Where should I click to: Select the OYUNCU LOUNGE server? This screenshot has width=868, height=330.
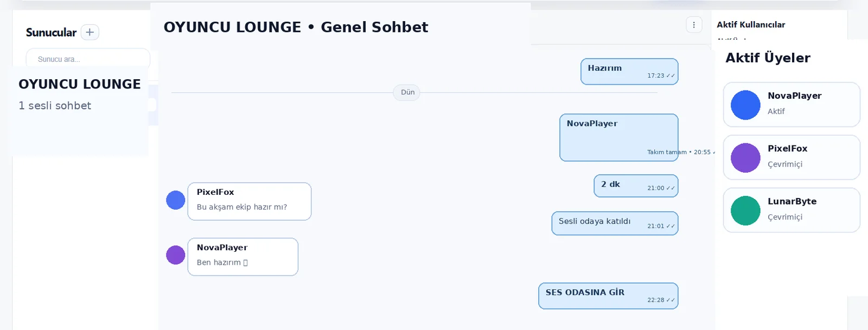click(x=80, y=111)
